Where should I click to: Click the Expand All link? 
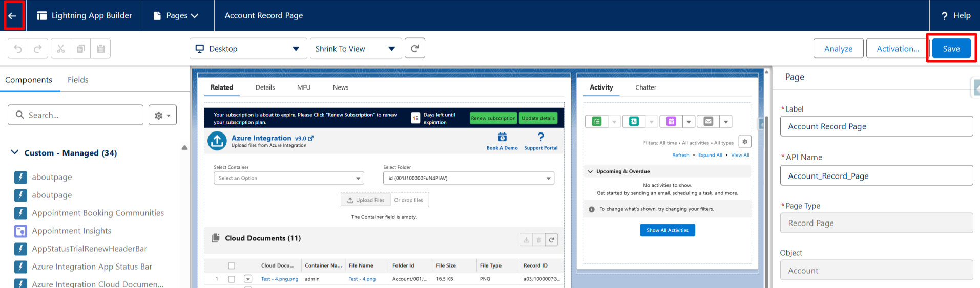710,155
